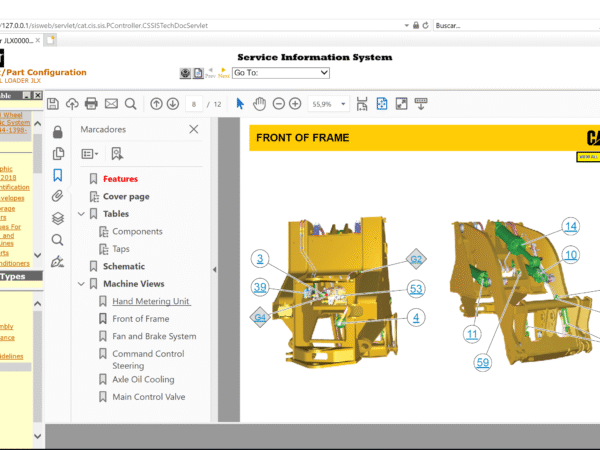Open the signature pen panel
600x450 pixels.
(57, 262)
